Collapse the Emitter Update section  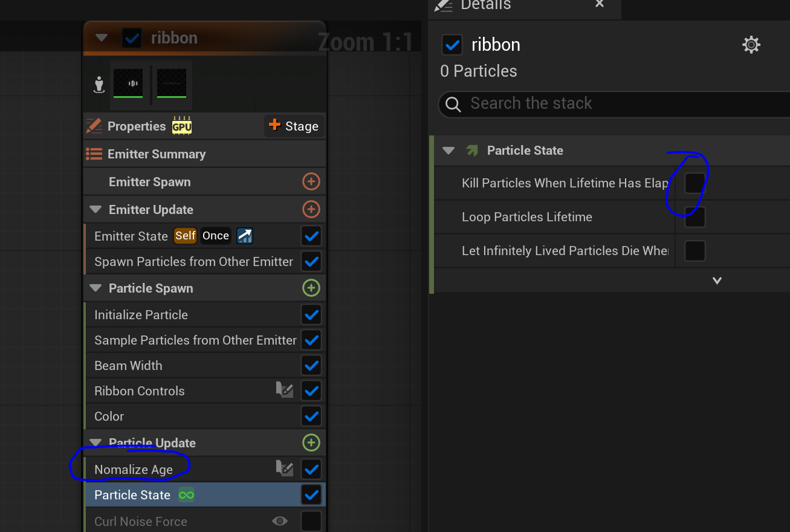pyautogui.click(x=96, y=210)
